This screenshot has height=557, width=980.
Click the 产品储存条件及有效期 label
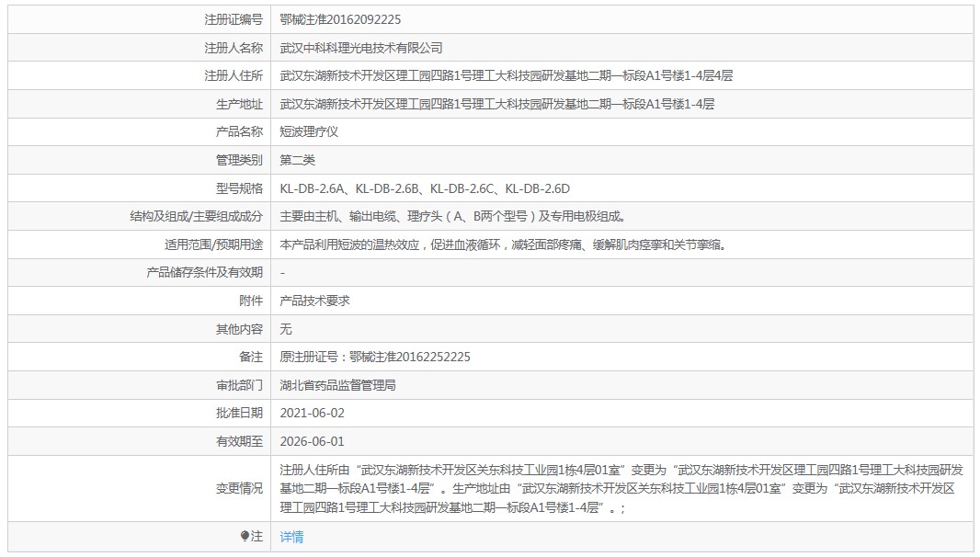(204, 272)
